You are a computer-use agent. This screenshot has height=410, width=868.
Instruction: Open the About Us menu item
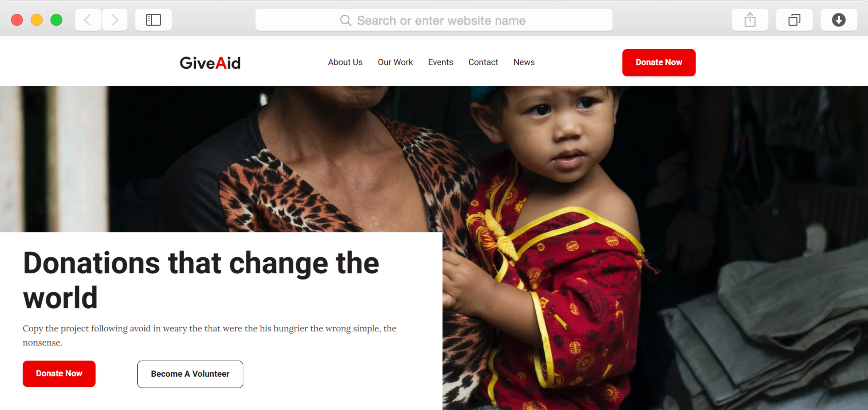(345, 62)
